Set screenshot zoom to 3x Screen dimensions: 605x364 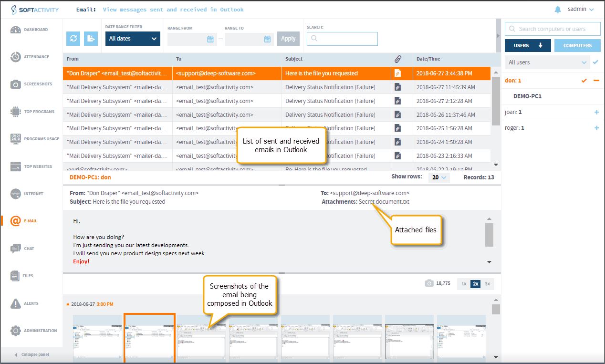pos(487,284)
